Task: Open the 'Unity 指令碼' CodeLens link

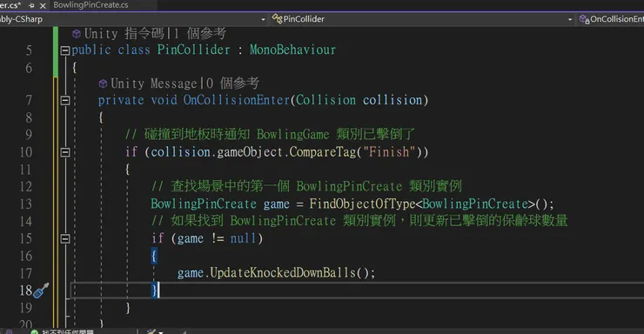Action: point(124,34)
